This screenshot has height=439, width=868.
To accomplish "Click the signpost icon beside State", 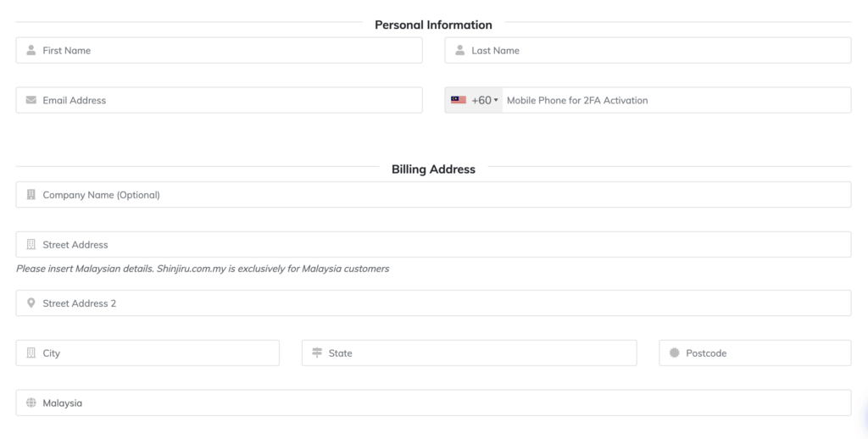I will click(x=317, y=353).
